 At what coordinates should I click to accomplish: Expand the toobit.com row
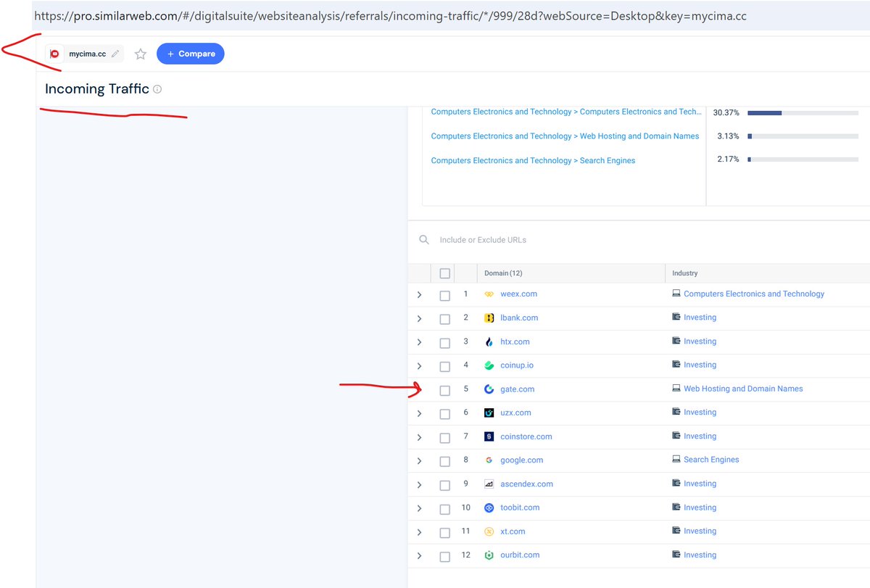419,509
